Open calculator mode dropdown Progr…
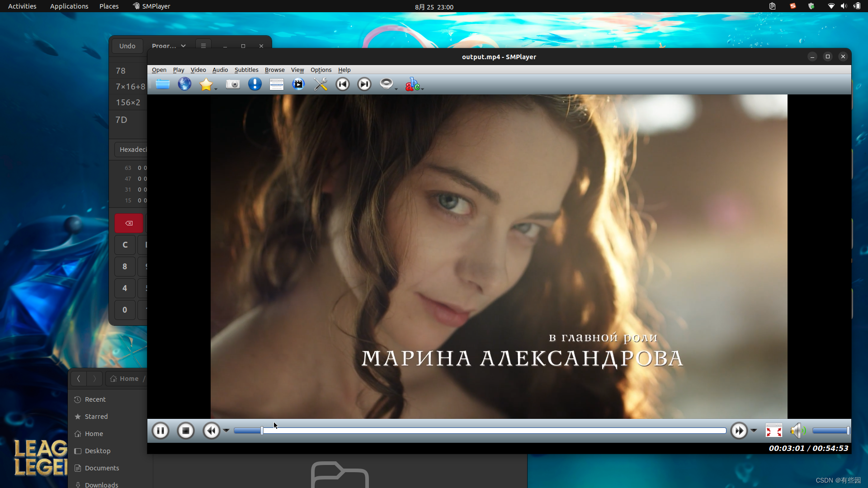Screen dimensions: 868x488 click(169, 46)
